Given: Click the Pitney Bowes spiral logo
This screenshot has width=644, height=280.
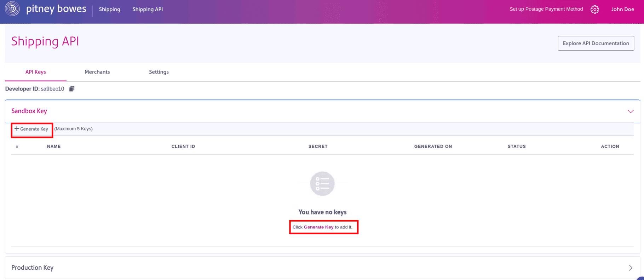Looking at the screenshot, I should (x=12, y=9).
